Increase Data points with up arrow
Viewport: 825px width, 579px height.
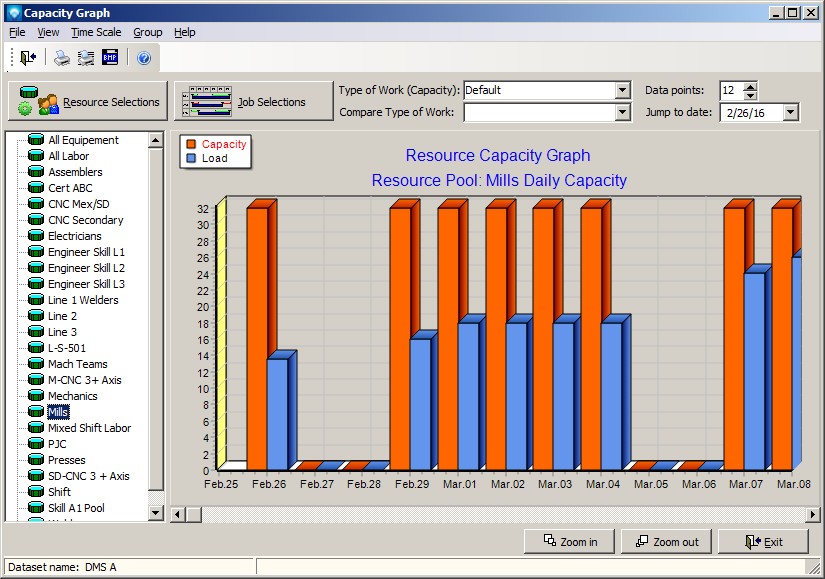751,86
